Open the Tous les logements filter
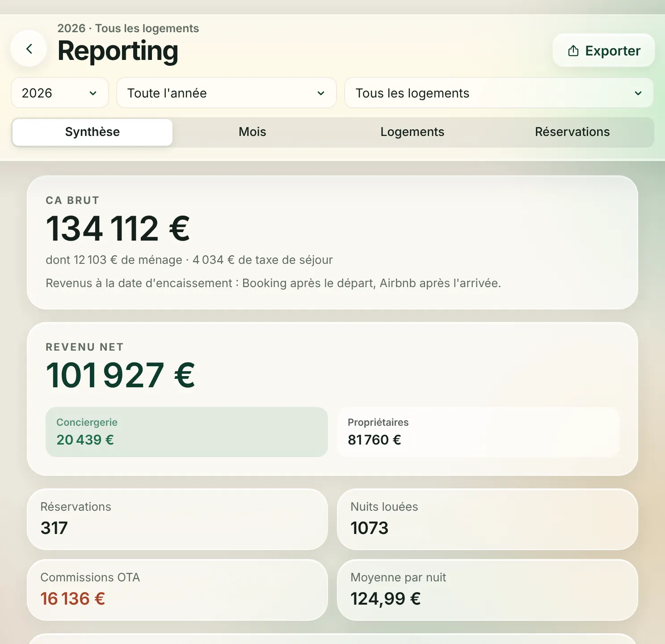 499,93
